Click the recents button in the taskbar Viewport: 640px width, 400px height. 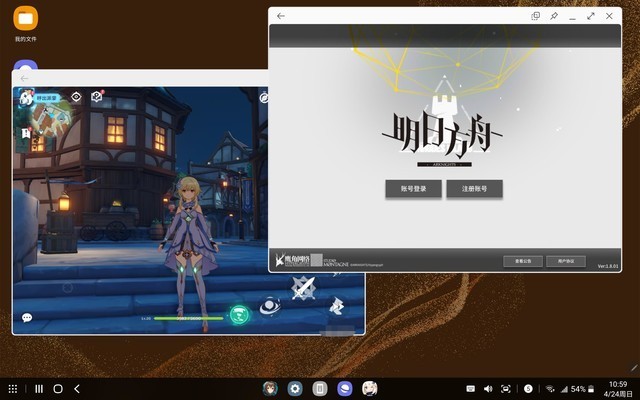[39, 389]
